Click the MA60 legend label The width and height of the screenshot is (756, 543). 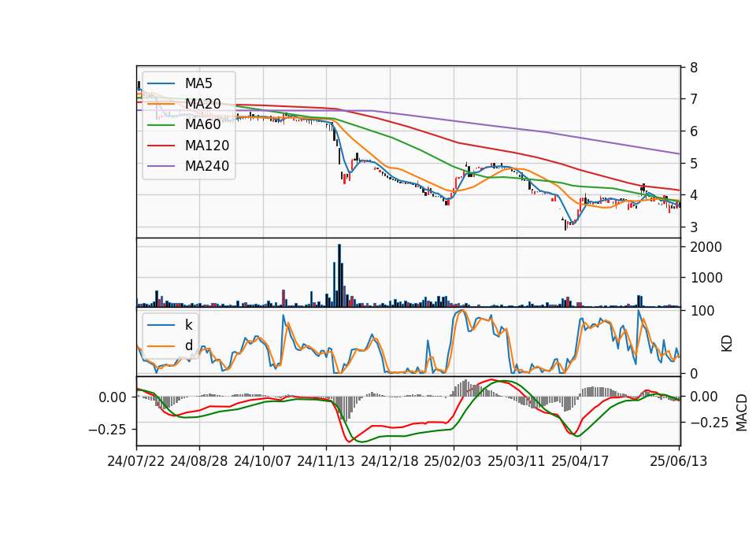202,125
